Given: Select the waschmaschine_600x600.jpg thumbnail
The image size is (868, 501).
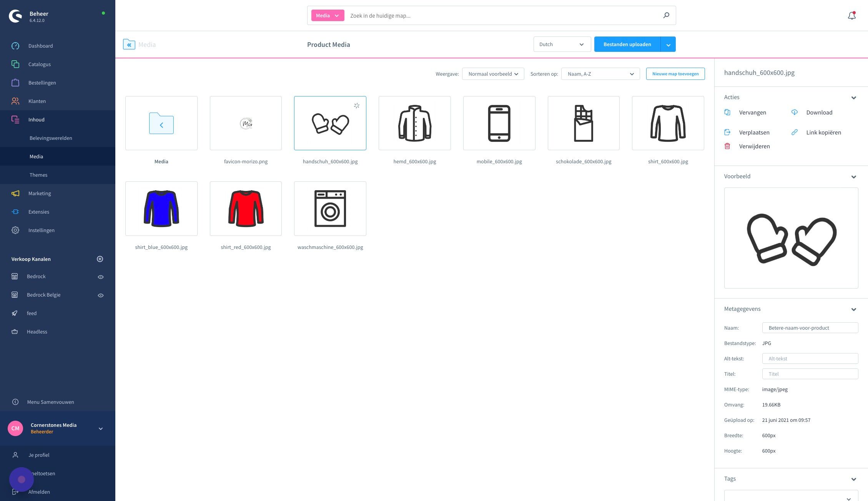Looking at the screenshot, I should pos(330,209).
